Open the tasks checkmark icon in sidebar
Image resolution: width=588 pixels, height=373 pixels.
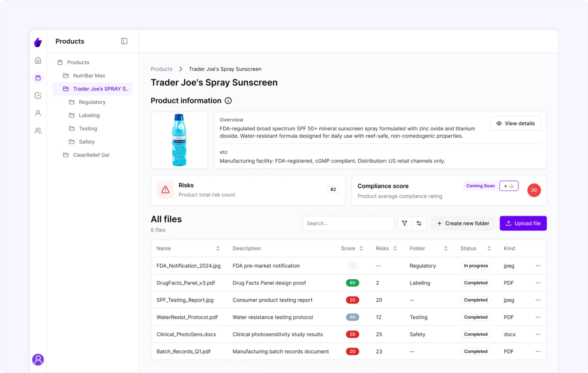(38, 95)
